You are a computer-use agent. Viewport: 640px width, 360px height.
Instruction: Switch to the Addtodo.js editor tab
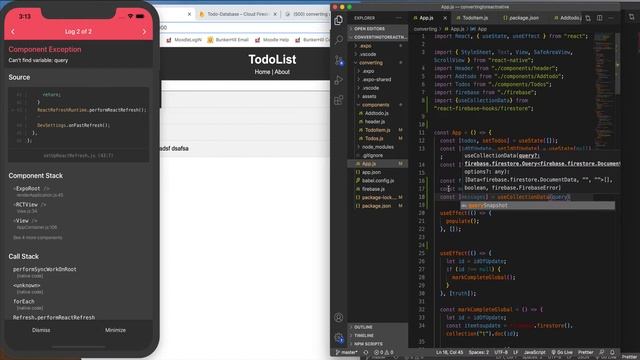point(567,18)
